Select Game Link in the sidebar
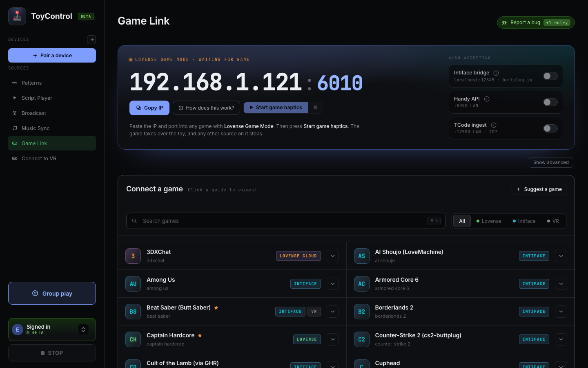This screenshot has height=368, width=588. pos(52,143)
